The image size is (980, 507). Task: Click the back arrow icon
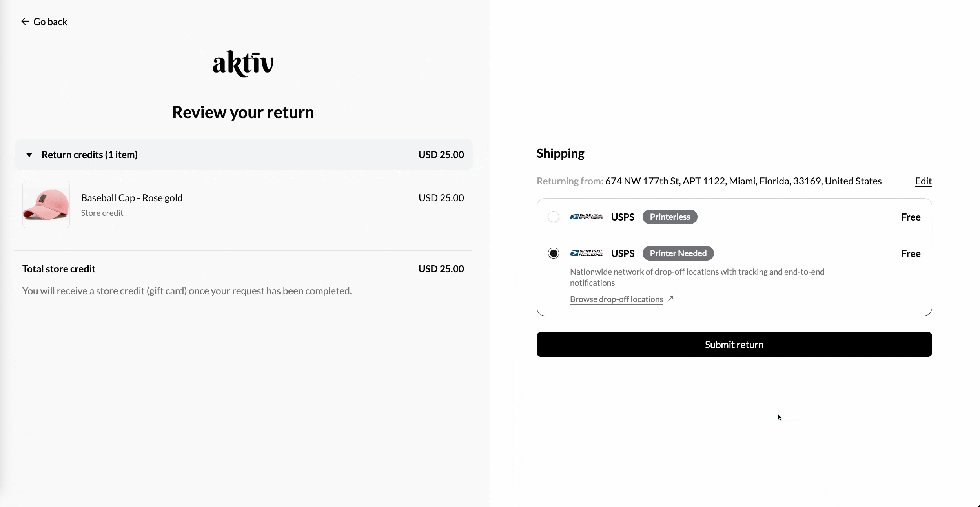click(25, 22)
